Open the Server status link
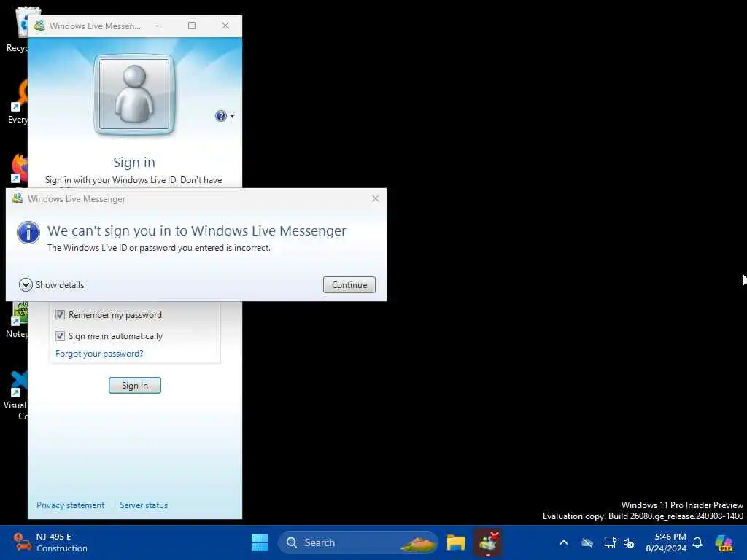The width and height of the screenshot is (747, 560). [x=144, y=505]
